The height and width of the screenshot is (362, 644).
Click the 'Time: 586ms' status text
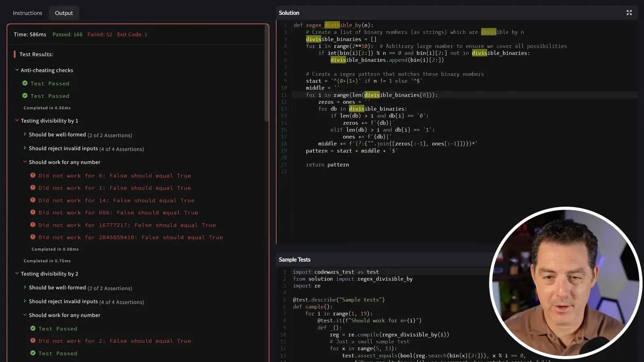(30, 35)
